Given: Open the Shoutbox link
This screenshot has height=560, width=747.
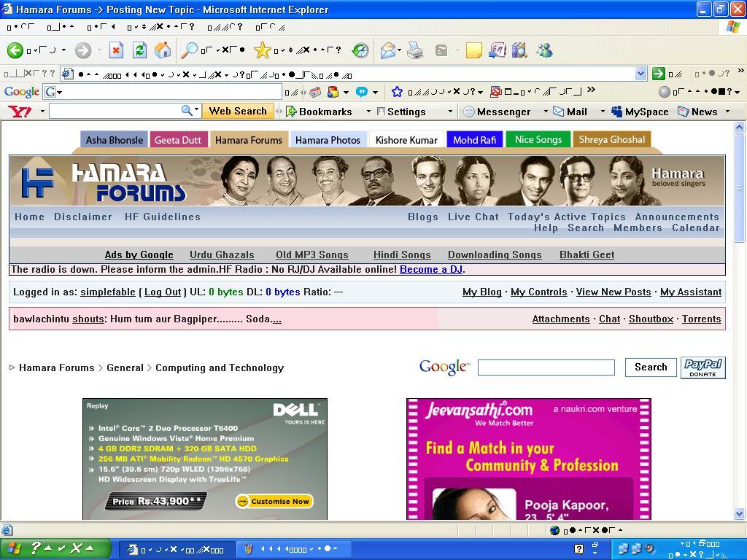Looking at the screenshot, I should [651, 319].
